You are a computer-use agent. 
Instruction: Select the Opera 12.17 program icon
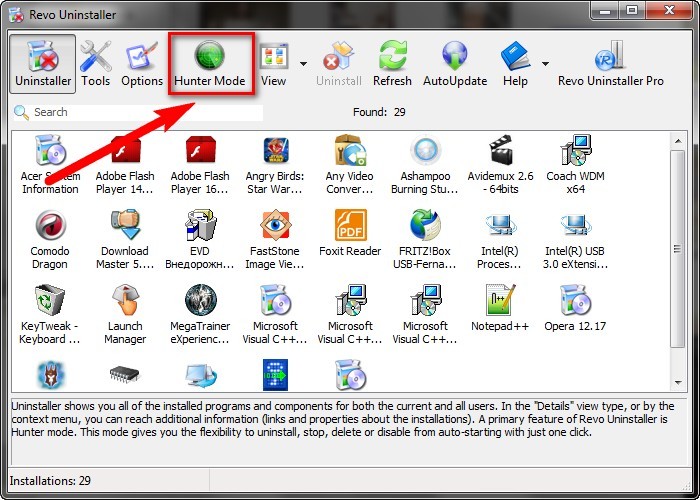[x=575, y=308]
